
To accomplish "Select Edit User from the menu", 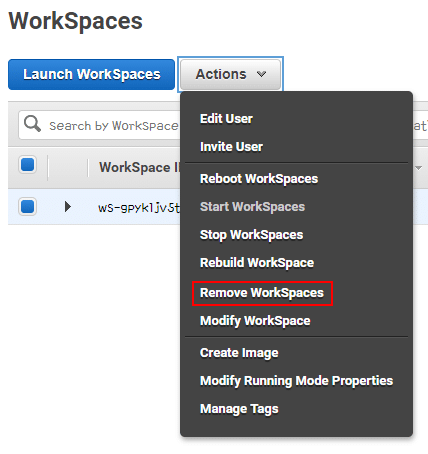I will point(226,119).
